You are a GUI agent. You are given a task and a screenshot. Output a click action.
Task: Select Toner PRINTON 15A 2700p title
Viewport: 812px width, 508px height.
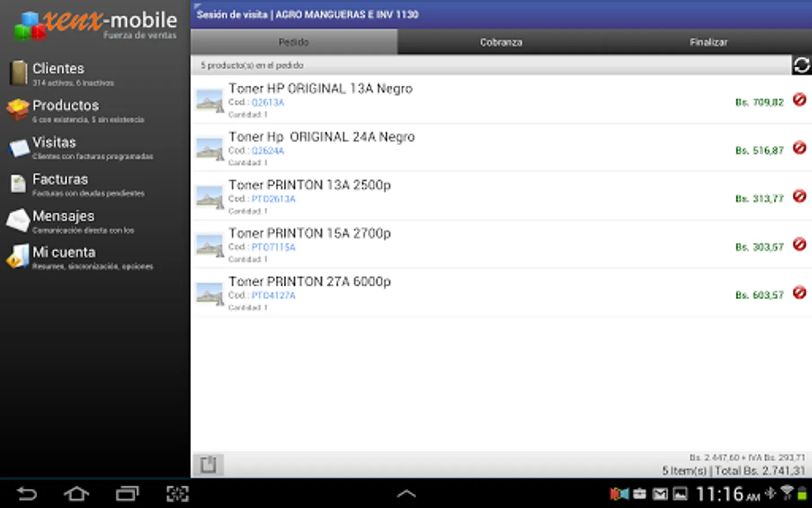click(310, 233)
